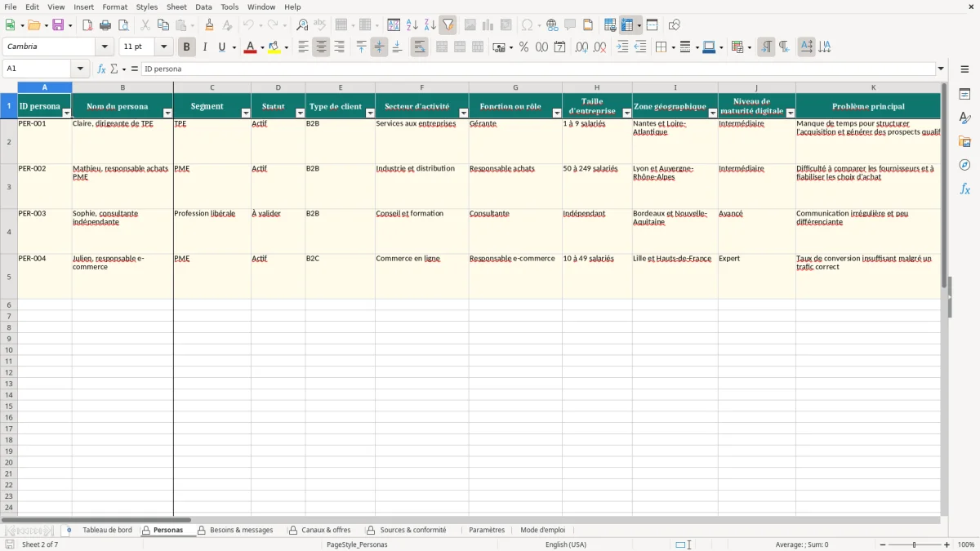This screenshot has width=980, height=551.
Task: Open Zone géographique filter dropdown
Action: (x=713, y=113)
